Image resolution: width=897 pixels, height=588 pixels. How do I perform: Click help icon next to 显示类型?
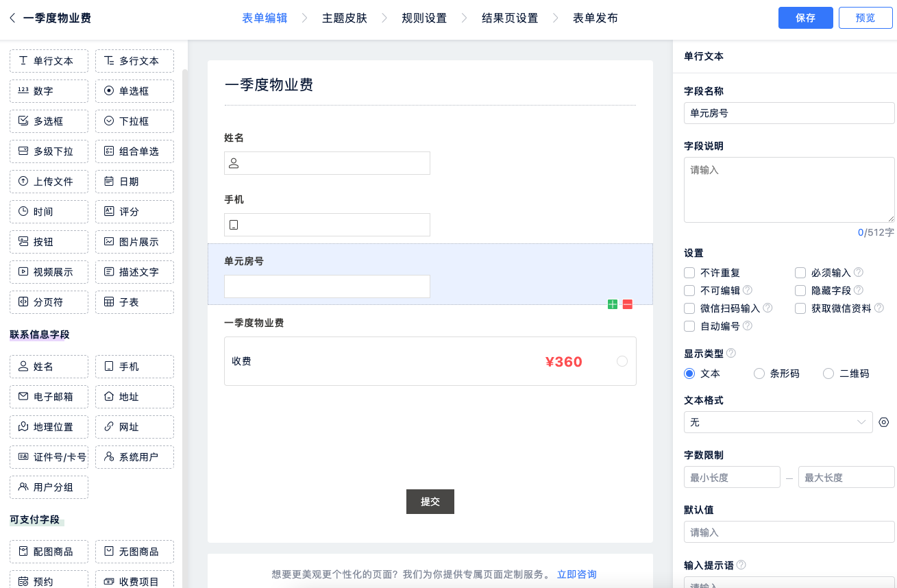coord(731,354)
